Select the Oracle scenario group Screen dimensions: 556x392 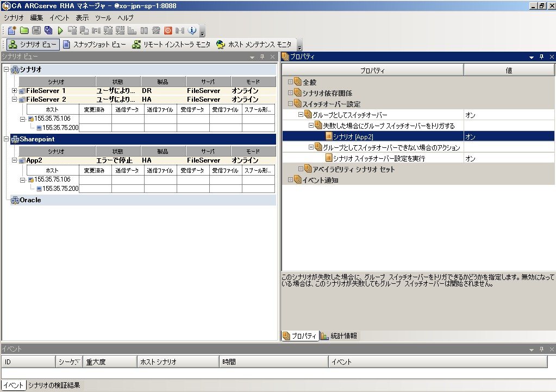30,200
